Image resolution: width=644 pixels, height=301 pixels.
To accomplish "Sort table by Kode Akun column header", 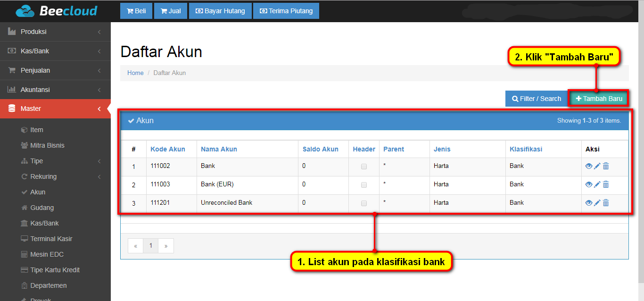I will 167,149.
